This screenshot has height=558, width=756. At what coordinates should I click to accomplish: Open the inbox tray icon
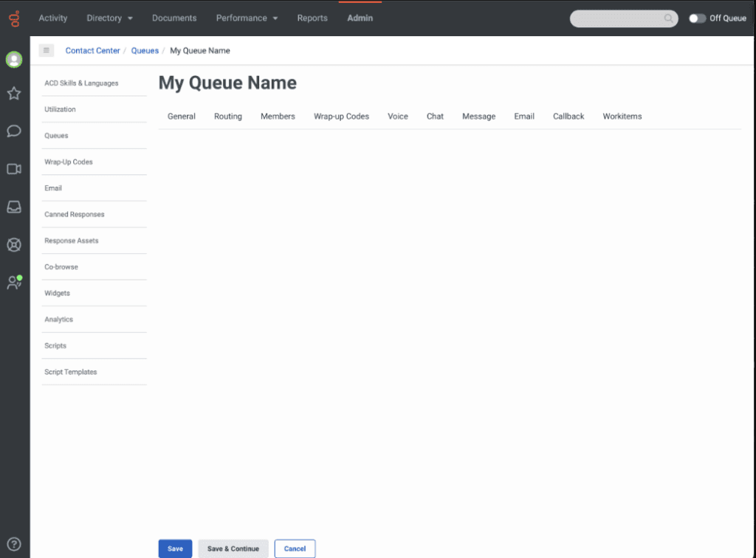[x=14, y=207]
